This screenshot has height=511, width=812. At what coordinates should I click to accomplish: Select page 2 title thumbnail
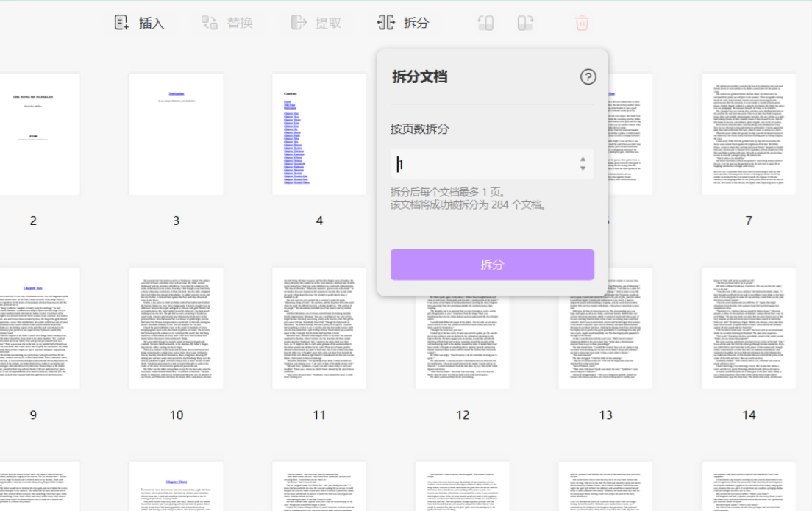tap(40, 134)
